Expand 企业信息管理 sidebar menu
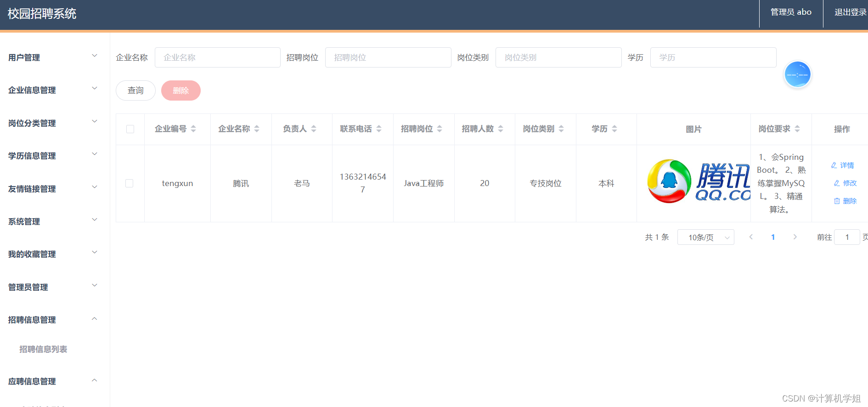Image resolution: width=868 pixels, height=407 pixels. pos(55,90)
